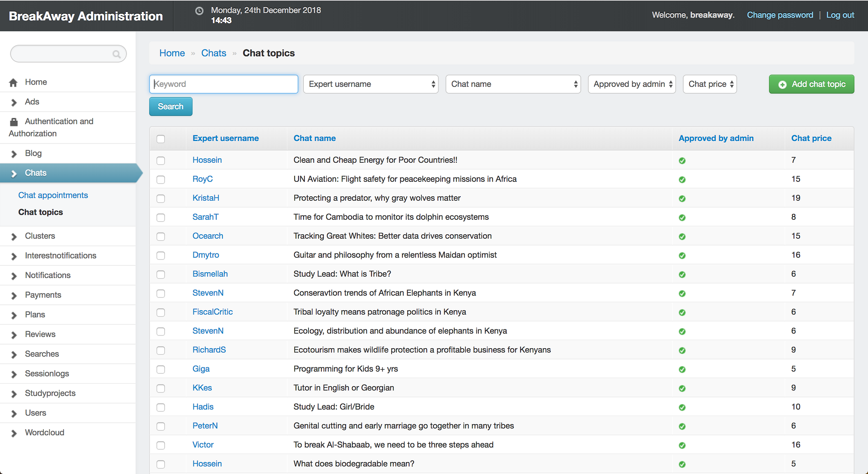Focus the Keyword search input field
This screenshot has height=474, width=868.
pos(224,84)
